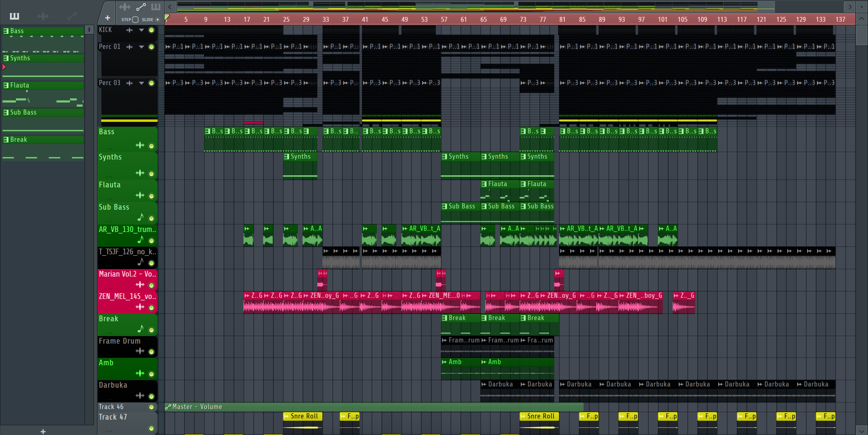Click the Marian Vol.2 track waveform icon

tap(140, 285)
